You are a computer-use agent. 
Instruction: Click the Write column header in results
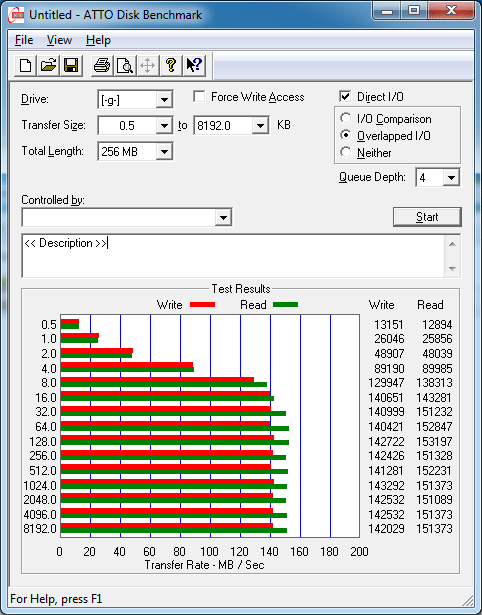pos(382,305)
